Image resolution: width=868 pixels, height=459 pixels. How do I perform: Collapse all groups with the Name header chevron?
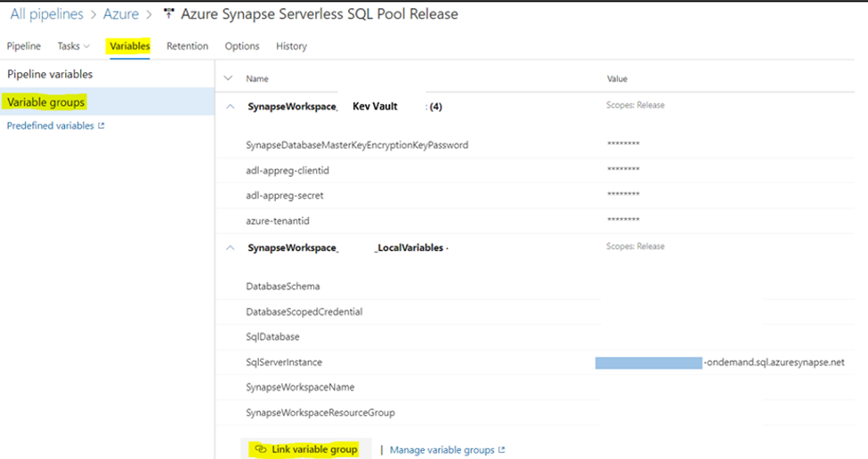point(228,78)
